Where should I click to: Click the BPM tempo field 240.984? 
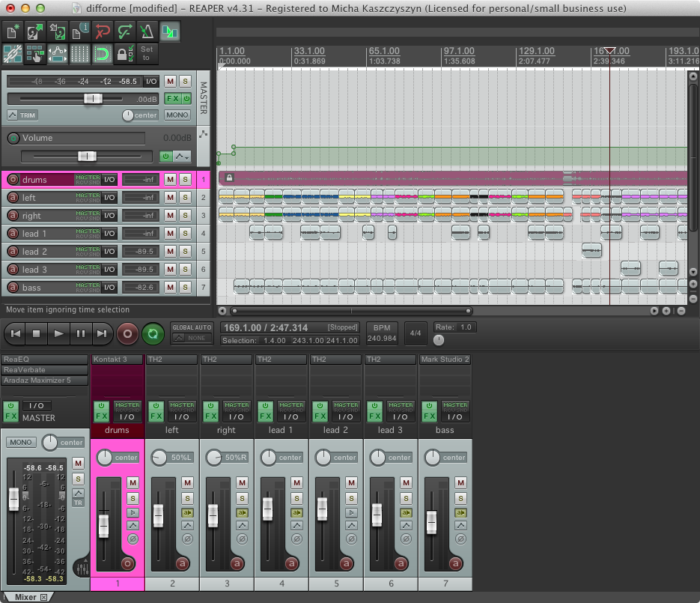[x=382, y=339]
